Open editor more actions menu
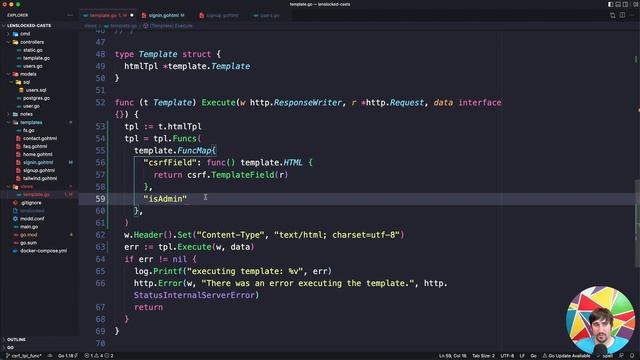The width and height of the screenshot is (640, 360). point(632,15)
